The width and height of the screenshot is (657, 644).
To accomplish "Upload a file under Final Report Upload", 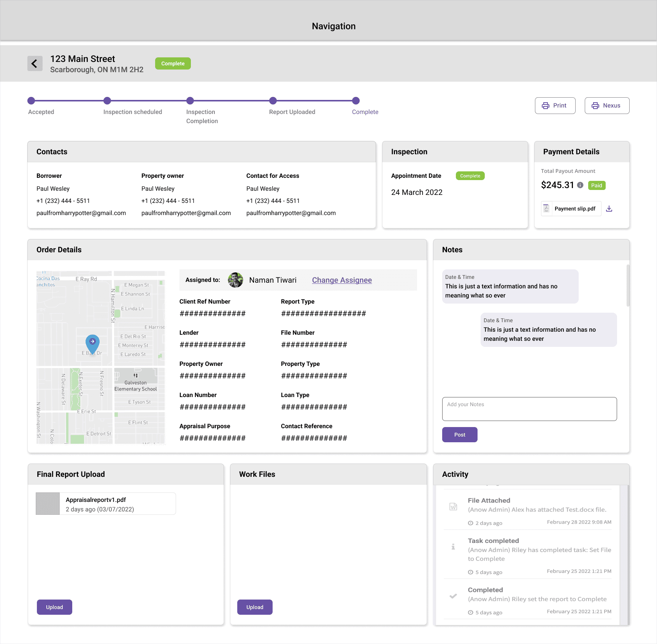I will [x=54, y=607].
